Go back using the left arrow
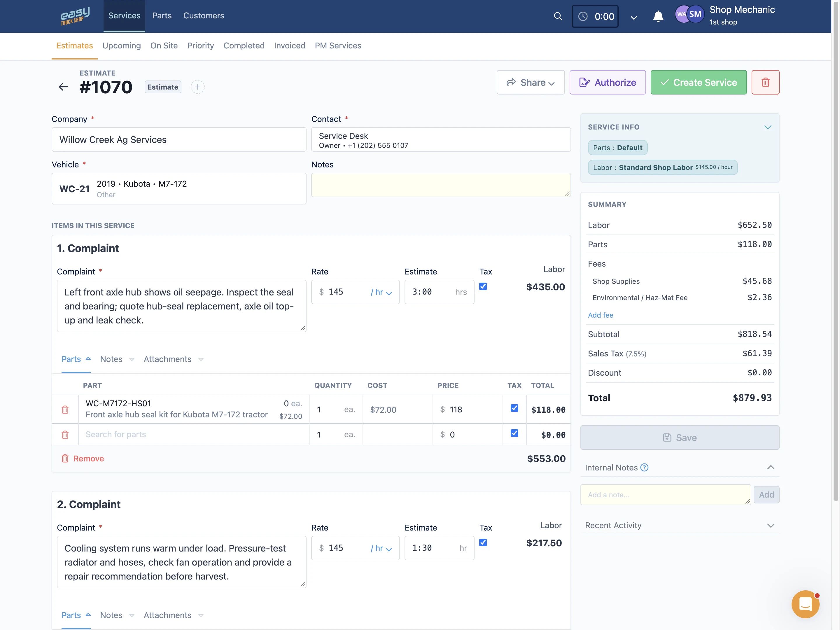This screenshot has height=630, width=840. (63, 87)
